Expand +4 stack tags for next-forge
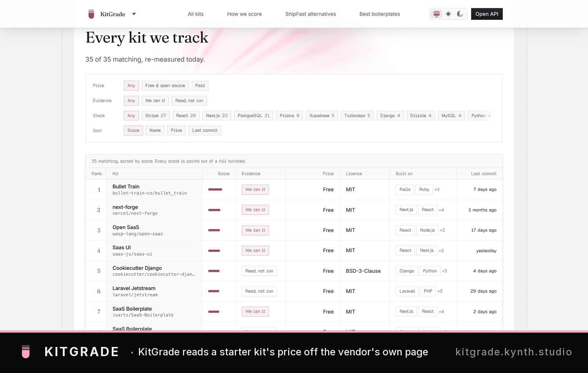This screenshot has height=373, width=588. [441, 210]
